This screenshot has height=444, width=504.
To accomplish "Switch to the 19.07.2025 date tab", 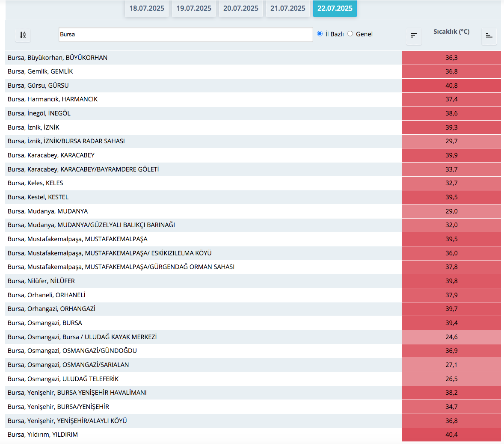I will pos(194,9).
